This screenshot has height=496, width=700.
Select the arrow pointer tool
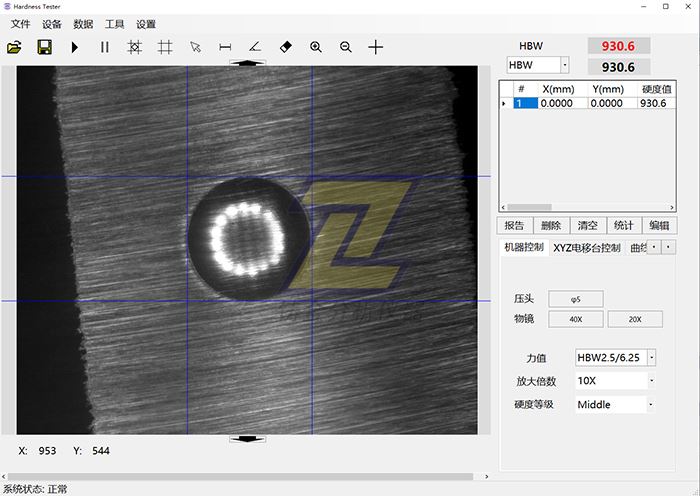click(195, 47)
